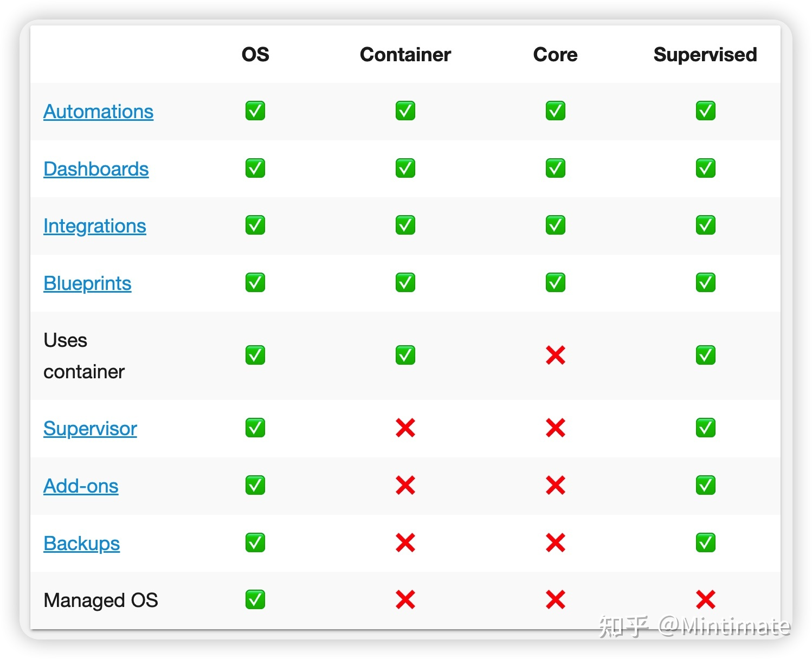Click the green check for Blueprints under Container
The width and height of the screenshot is (812, 659).
point(405,282)
